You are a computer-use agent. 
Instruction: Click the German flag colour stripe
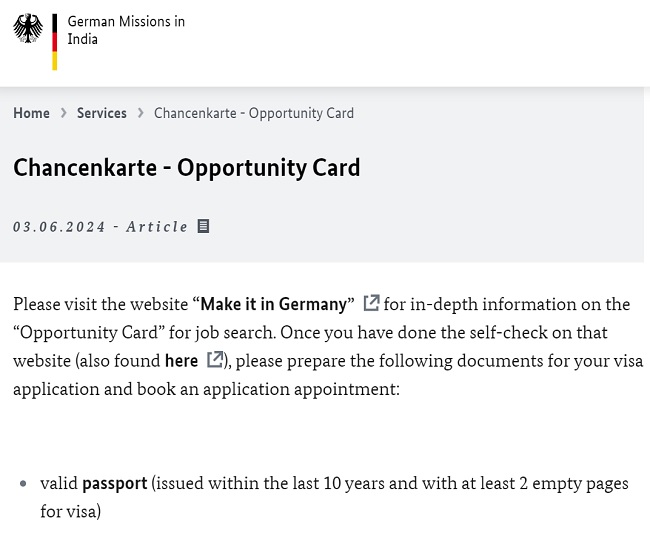[x=54, y=41]
